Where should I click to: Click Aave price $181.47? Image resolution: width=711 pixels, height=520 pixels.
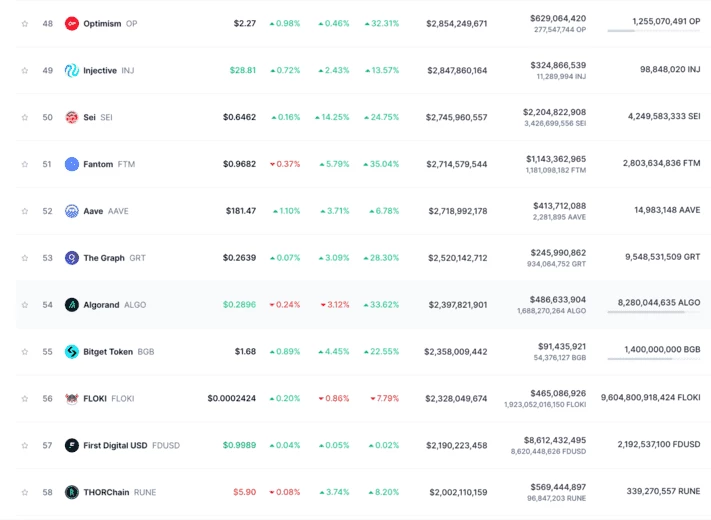(241, 211)
